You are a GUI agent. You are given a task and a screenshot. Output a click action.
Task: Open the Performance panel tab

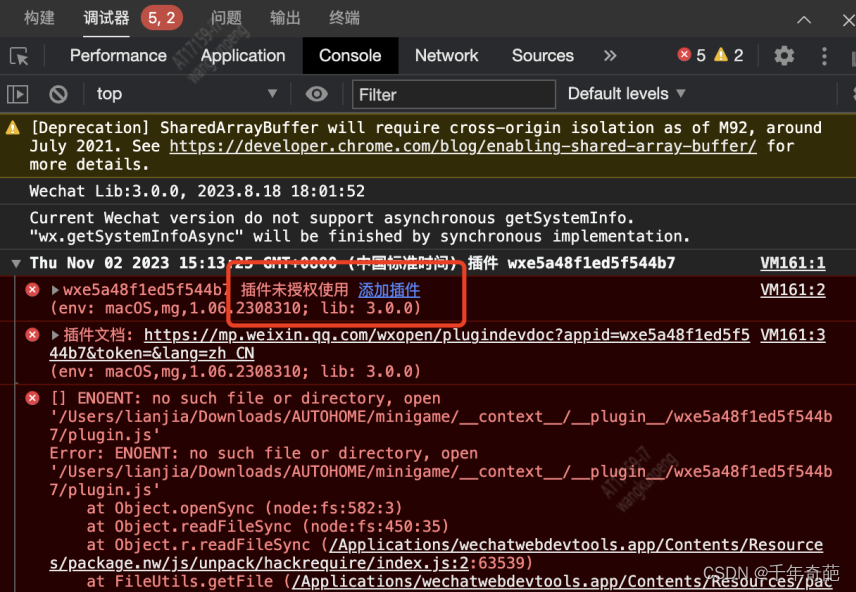[118, 56]
